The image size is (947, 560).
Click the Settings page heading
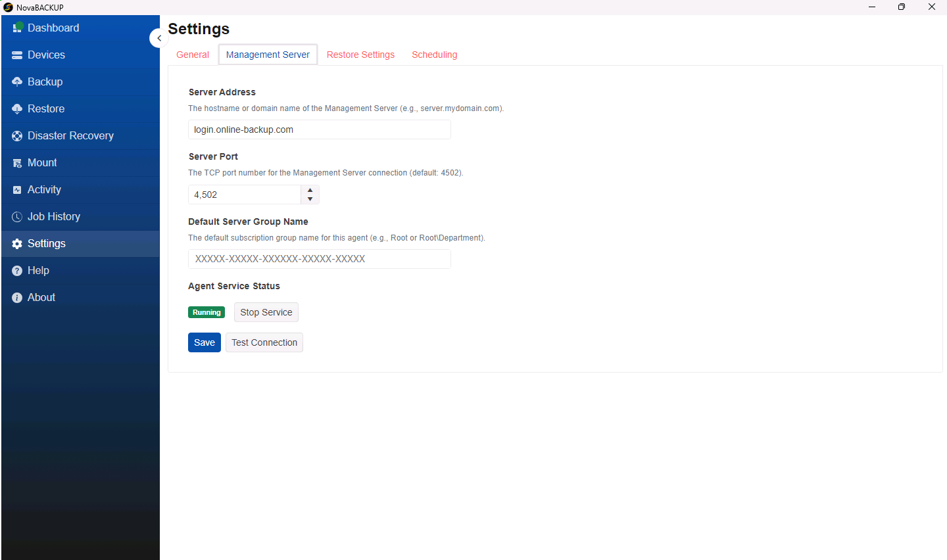click(x=199, y=29)
